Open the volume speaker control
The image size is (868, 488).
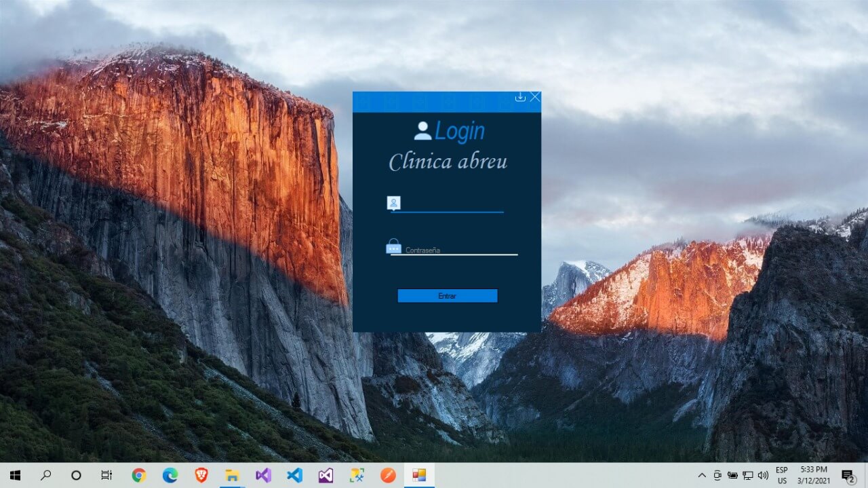click(x=763, y=475)
